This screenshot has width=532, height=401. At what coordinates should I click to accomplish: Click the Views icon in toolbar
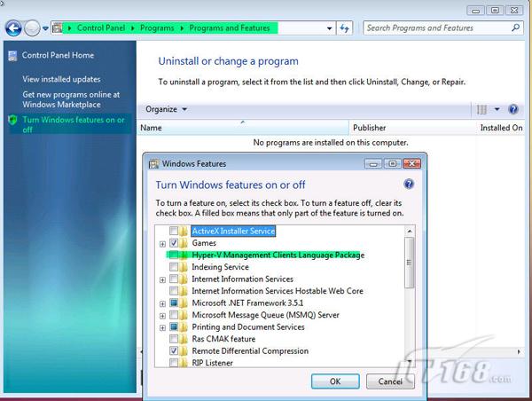click(x=481, y=109)
